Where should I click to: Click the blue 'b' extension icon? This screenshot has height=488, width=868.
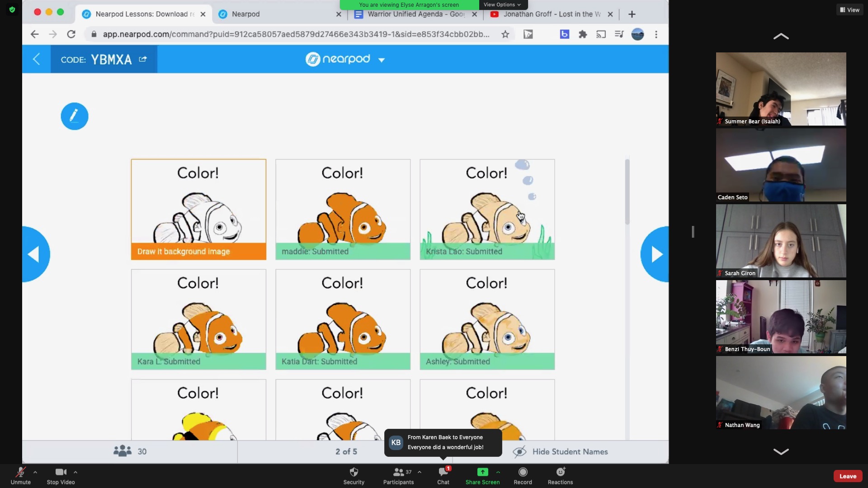[564, 34]
